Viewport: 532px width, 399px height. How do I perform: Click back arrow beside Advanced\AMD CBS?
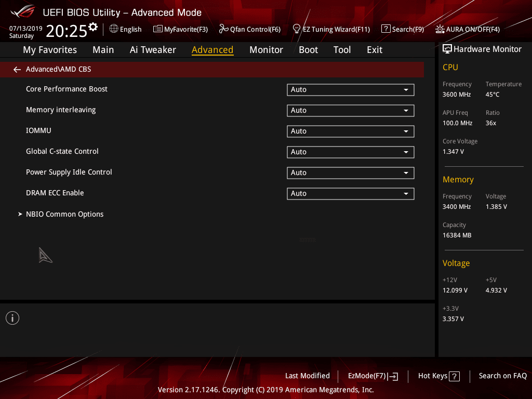[17, 70]
